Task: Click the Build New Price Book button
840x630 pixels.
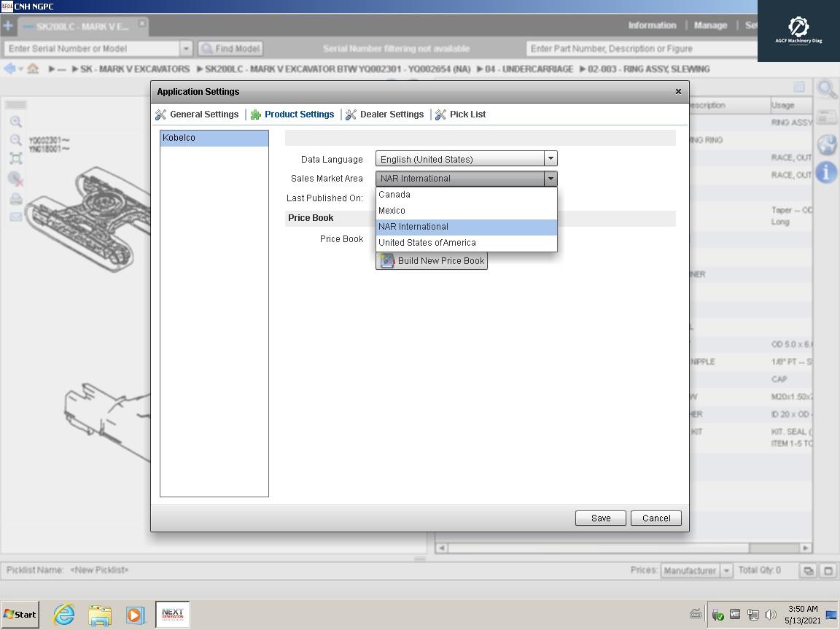Action: 432,260
